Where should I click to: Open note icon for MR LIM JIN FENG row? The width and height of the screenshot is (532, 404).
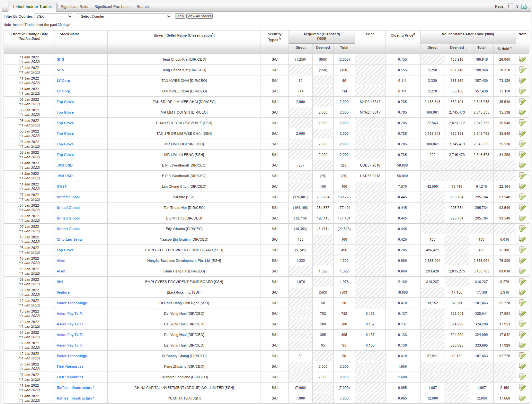pos(522,155)
